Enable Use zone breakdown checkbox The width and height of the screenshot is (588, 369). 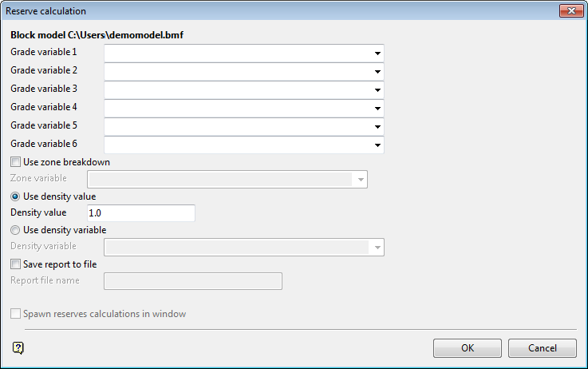click(15, 162)
